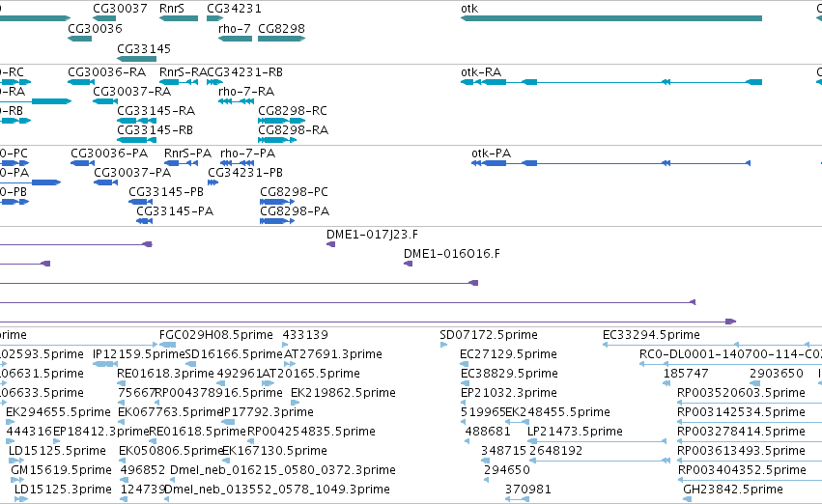Select the CG8298-RC transcript

(x=281, y=121)
